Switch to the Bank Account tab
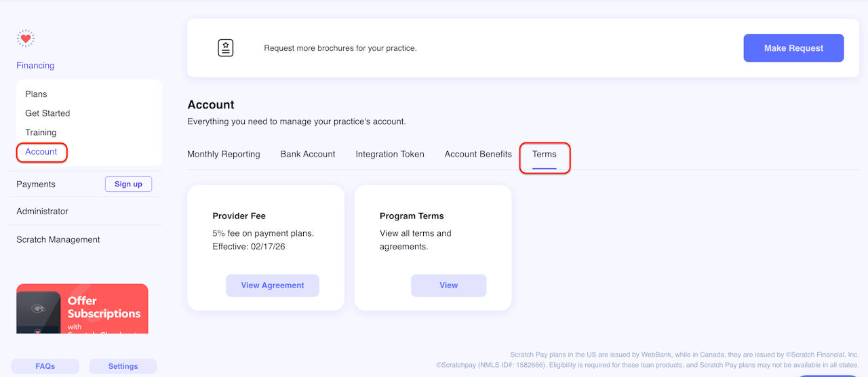This screenshot has width=868, height=377. click(x=308, y=154)
